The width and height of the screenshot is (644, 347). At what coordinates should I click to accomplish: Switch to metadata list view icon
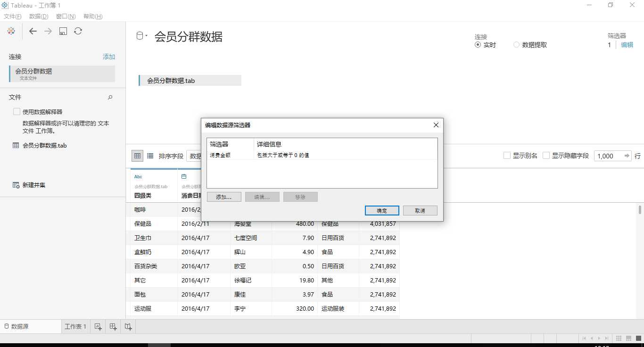click(150, 156)
